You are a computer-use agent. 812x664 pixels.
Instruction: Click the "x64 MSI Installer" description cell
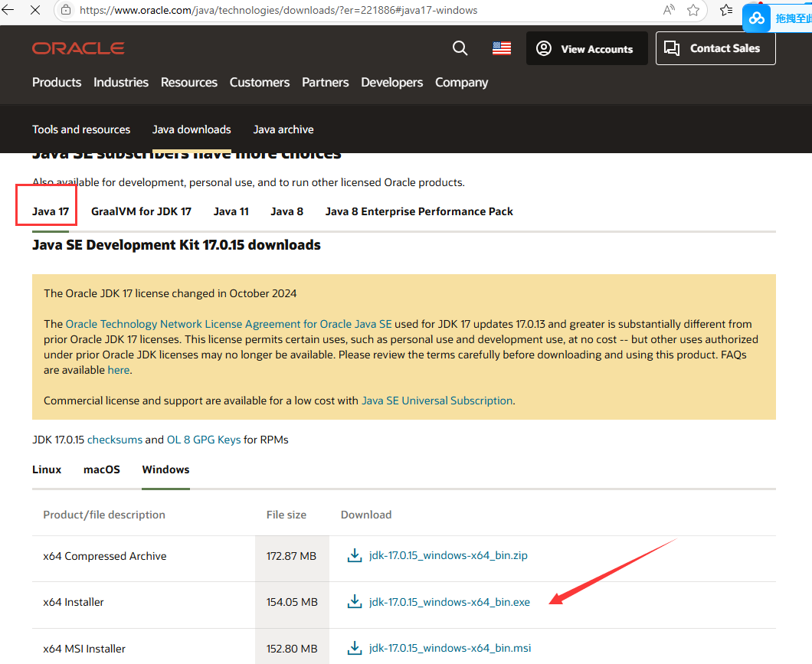tap(84, 649)
